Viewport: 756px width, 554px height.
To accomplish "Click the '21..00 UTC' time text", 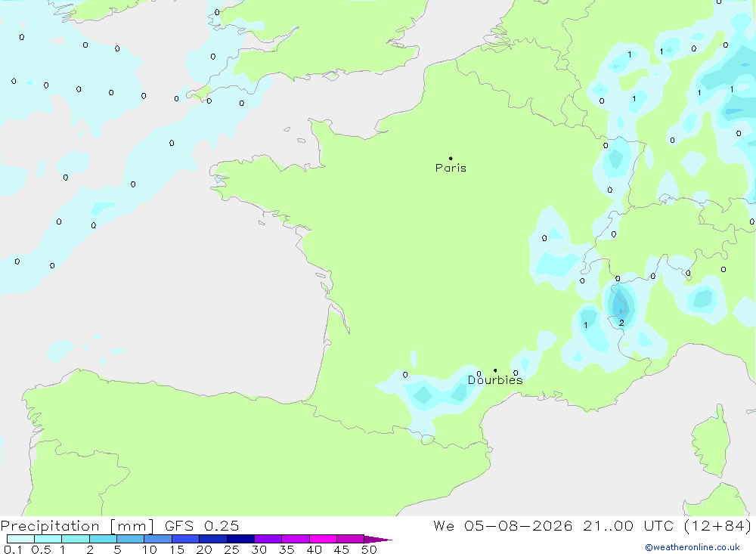I will [627, 526].
